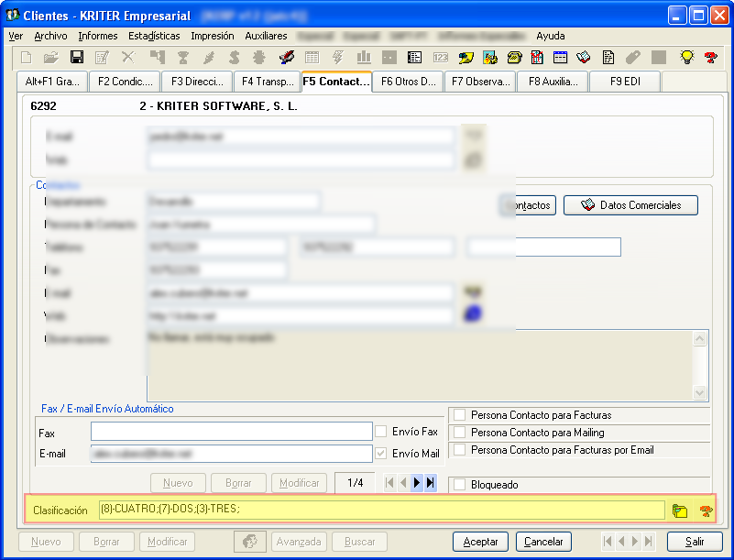
Task: Click the trophy cup toolbar icon
Action: [x=183, y=58]
